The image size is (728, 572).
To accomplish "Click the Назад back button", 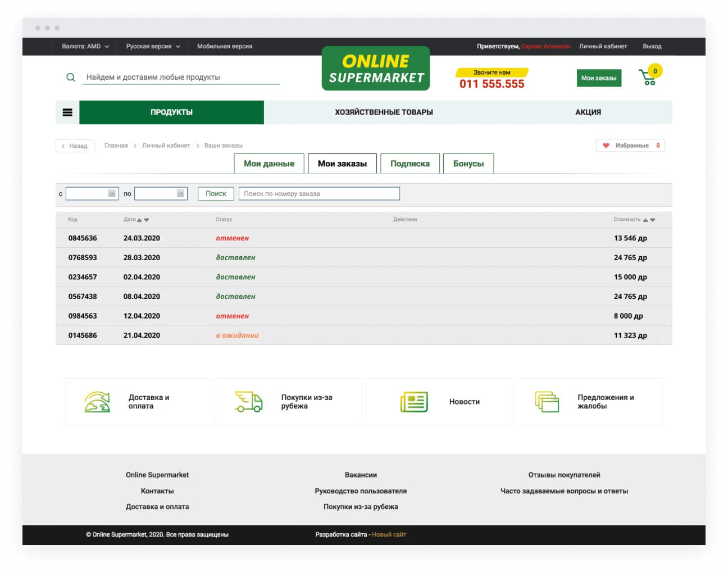I will pyautogui.click(x=75, y=146).
